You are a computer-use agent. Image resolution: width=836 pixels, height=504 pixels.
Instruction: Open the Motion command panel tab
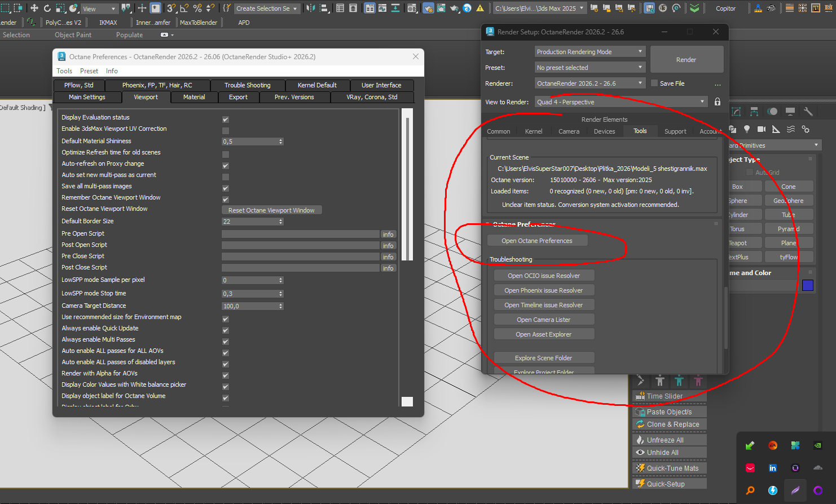pos(772,112)
